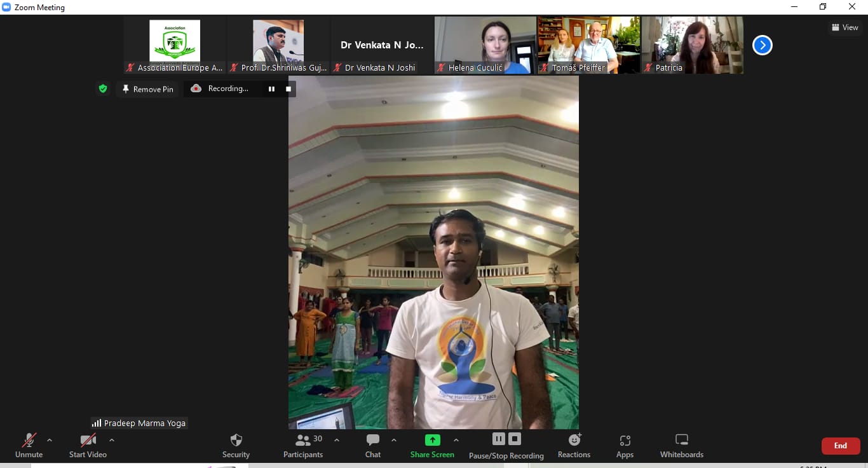Expand the arrow next to Participants
The width and height of the screenshot is (868, 468).
(x=337, y=440)
